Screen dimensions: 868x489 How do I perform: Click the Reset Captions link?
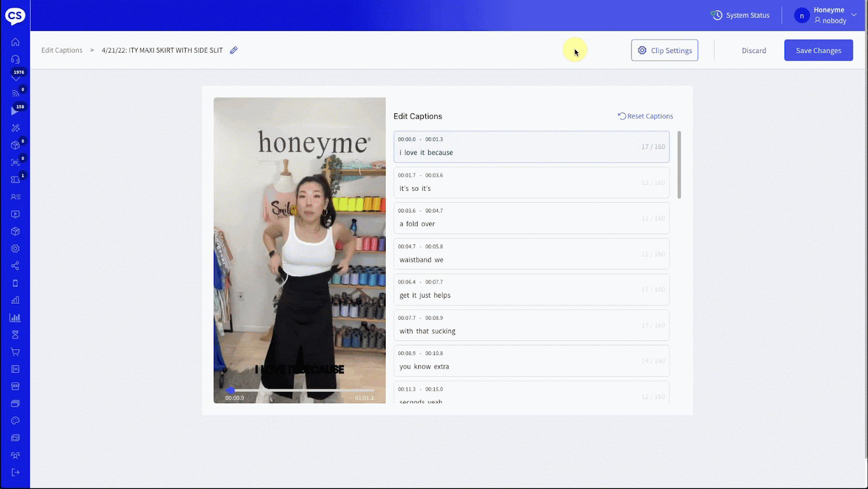coord(646,116)
